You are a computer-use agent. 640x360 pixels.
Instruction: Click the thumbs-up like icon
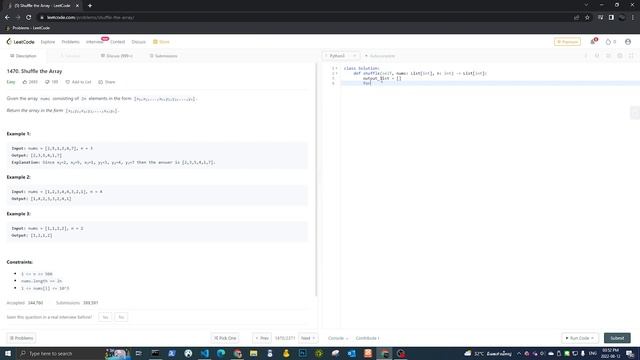[24, 82]
